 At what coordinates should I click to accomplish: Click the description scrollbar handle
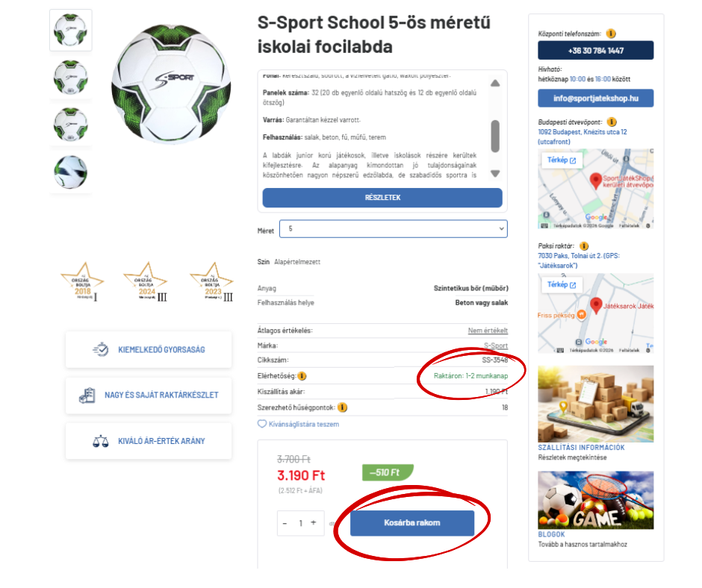point(495,136)
